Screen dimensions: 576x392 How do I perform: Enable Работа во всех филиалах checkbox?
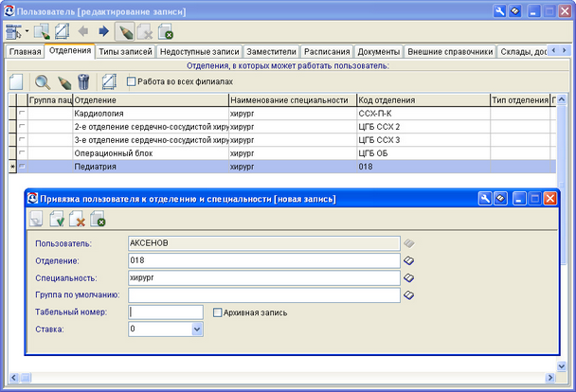click(132, 81)
